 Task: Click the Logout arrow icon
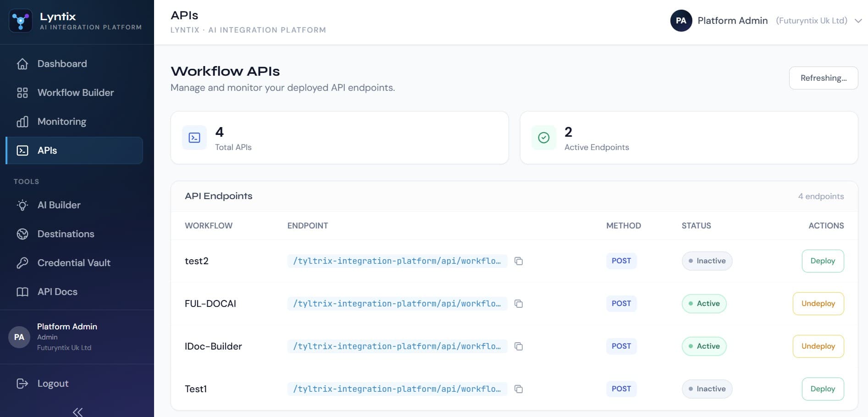[x=22, y=384]
